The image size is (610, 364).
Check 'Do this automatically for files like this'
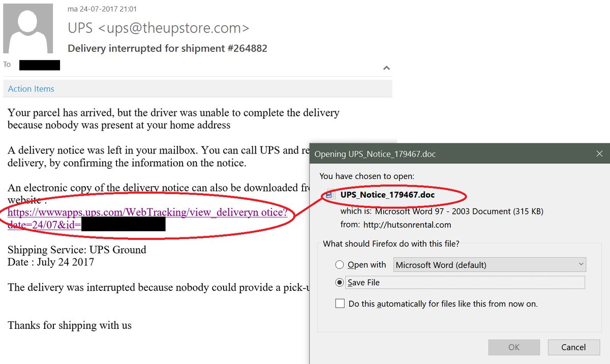tap(340, 304)
